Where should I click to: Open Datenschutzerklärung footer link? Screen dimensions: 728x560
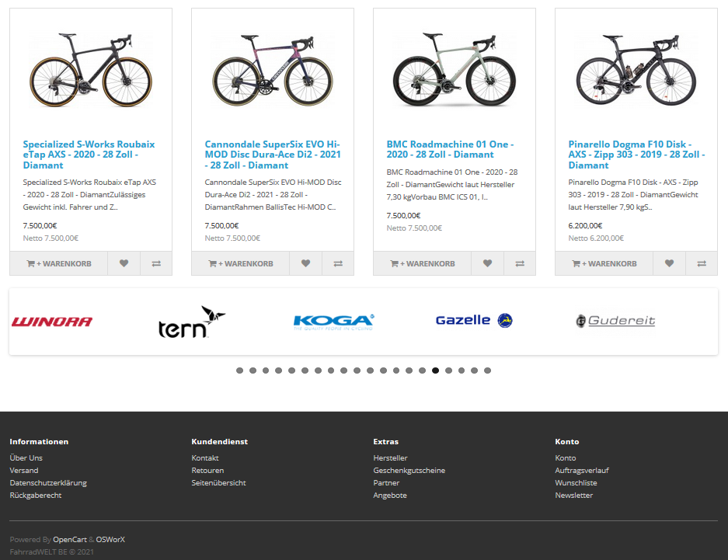[48, 483]
